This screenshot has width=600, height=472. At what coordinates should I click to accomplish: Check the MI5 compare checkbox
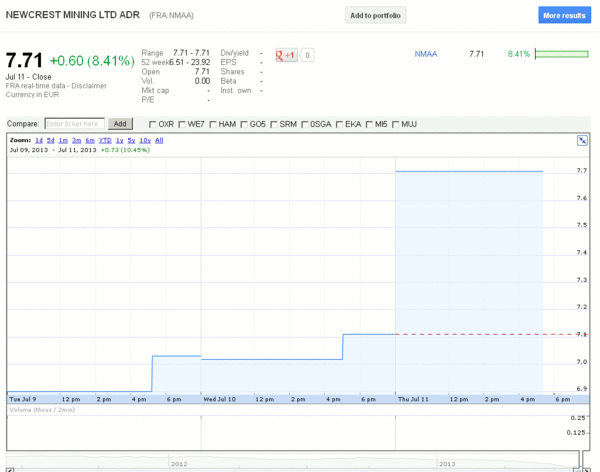coord(369,124)
